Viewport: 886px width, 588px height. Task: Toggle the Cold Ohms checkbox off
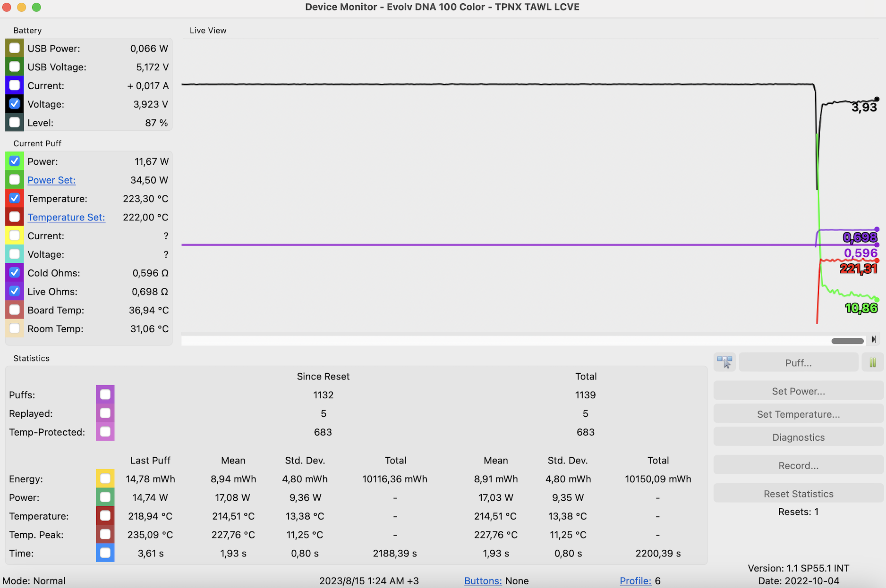[15, 273]
